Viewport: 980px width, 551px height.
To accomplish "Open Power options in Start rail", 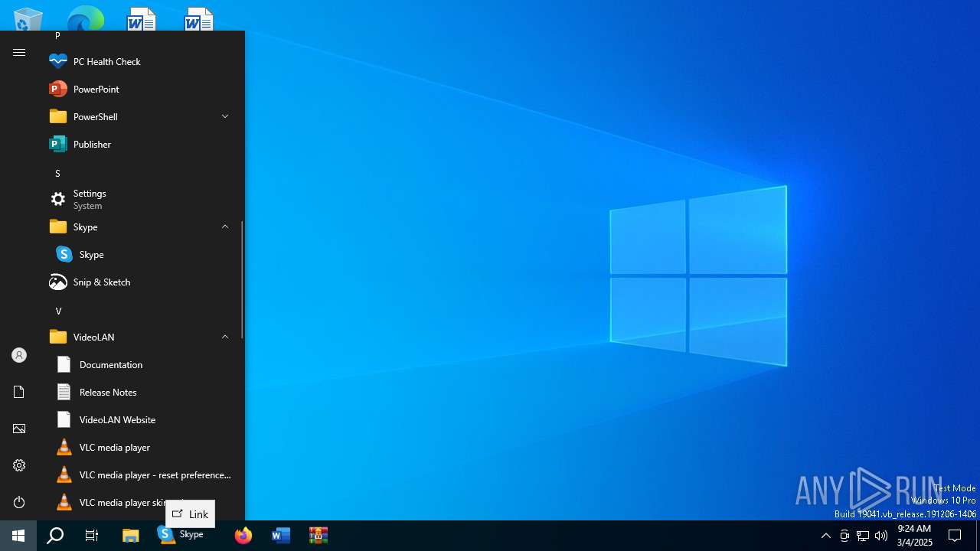I will [19, 502].
